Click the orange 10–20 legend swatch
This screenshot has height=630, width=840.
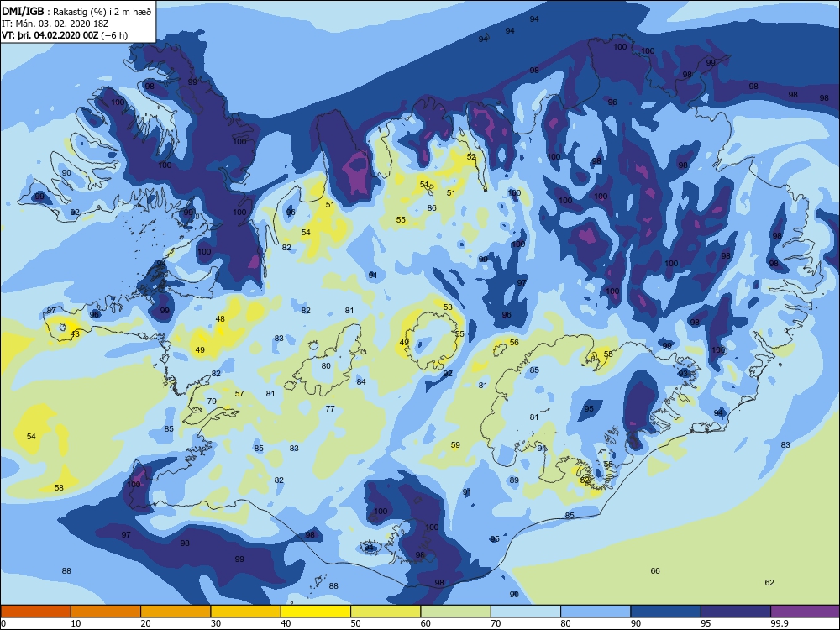click(106, 612)
